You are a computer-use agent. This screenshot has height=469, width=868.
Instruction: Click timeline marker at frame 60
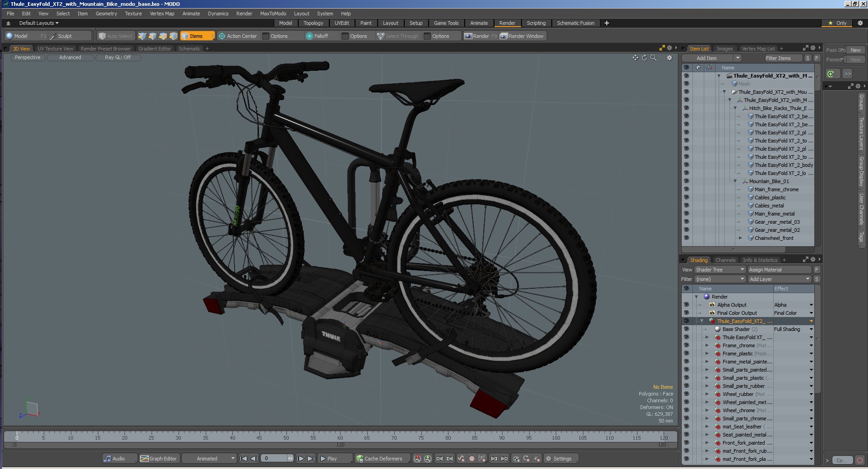coord(340,437)
